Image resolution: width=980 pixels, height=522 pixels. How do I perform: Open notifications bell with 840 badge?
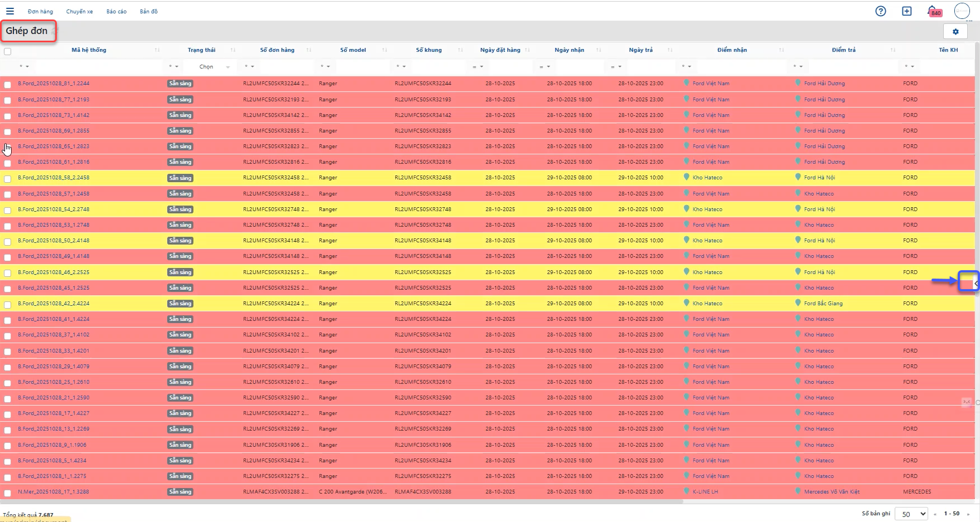click(x=933, y=11)
